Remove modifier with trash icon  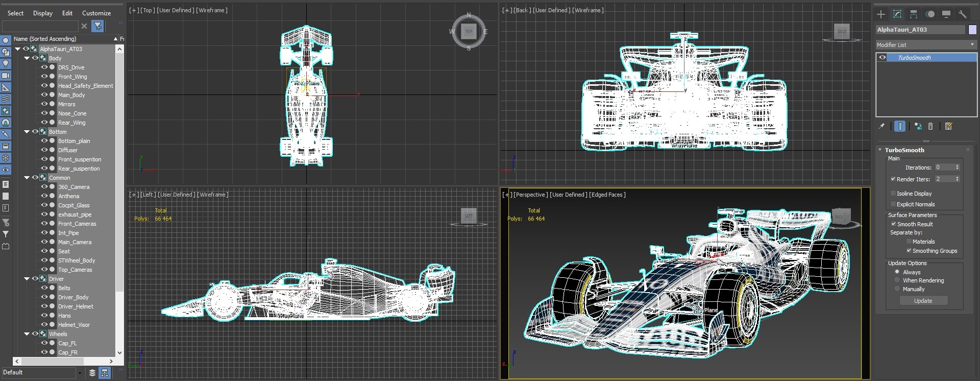[x=930, y=126]
